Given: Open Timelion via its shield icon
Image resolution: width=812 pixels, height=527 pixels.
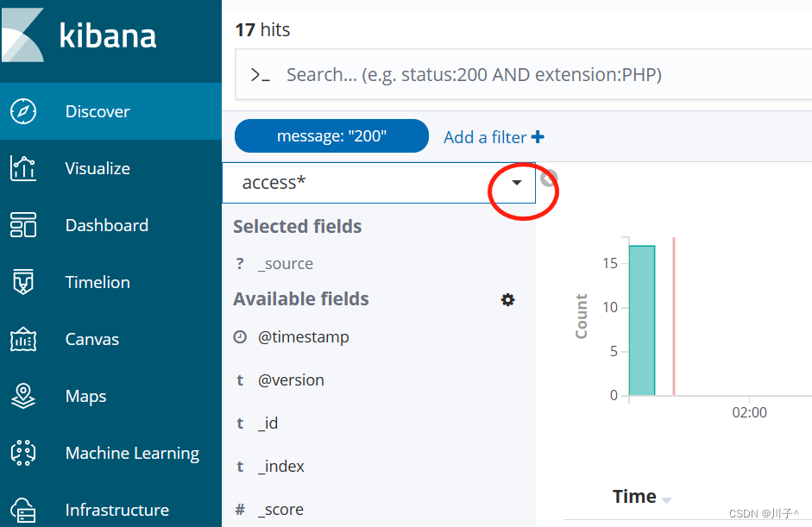Looking at the screenshot, I should [23, 282].
